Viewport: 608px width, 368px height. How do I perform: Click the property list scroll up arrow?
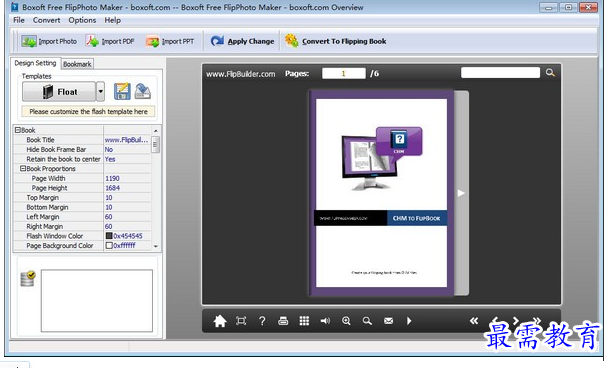pyautogui.click(x=155, y=131)
